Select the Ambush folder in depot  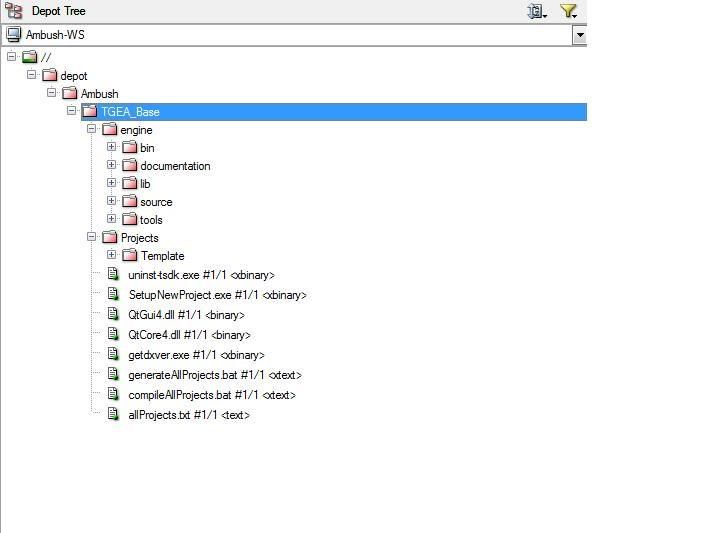click(99, 94)
